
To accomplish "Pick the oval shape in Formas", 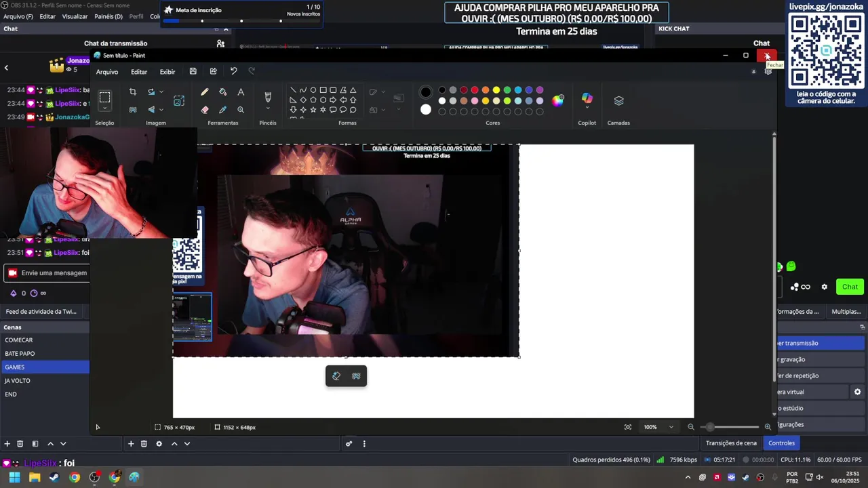I will (313, 90).
